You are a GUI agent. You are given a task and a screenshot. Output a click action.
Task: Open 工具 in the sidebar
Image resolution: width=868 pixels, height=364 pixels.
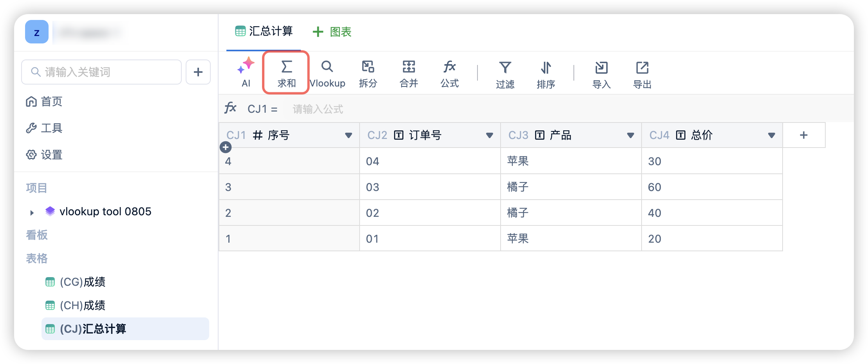(44, 128)
